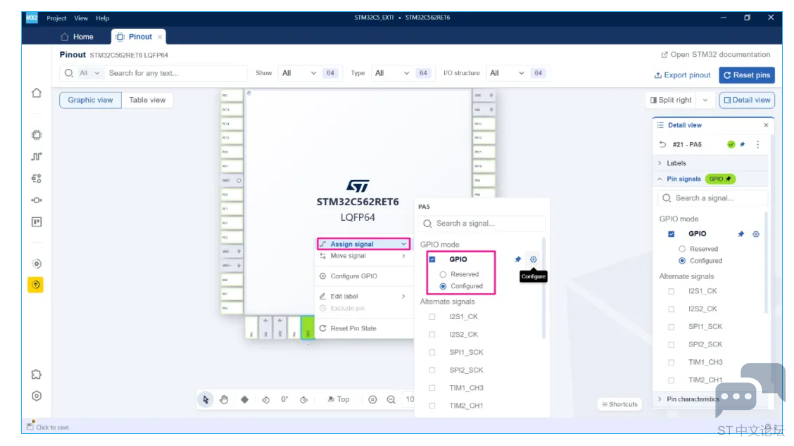Click the fit view icon beside zoom
The width and height of the screenshot is (794, 446).
coord(373,399)
